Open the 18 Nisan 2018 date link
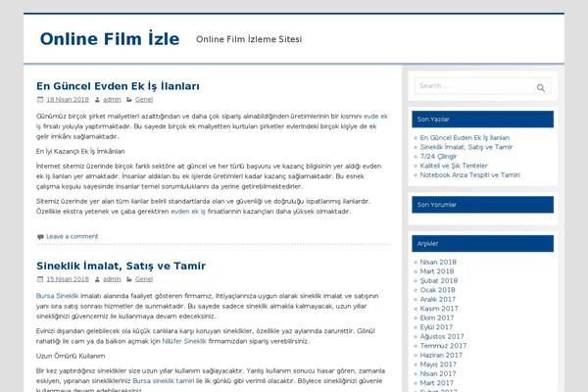588x392 pixels. [68, 99]
